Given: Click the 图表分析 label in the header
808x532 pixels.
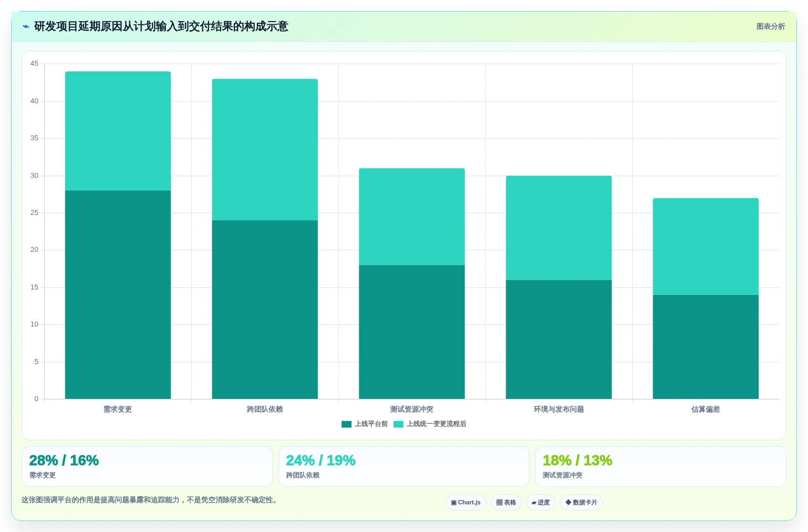Looking at the screenshot, I should click(x=770, y=27).
